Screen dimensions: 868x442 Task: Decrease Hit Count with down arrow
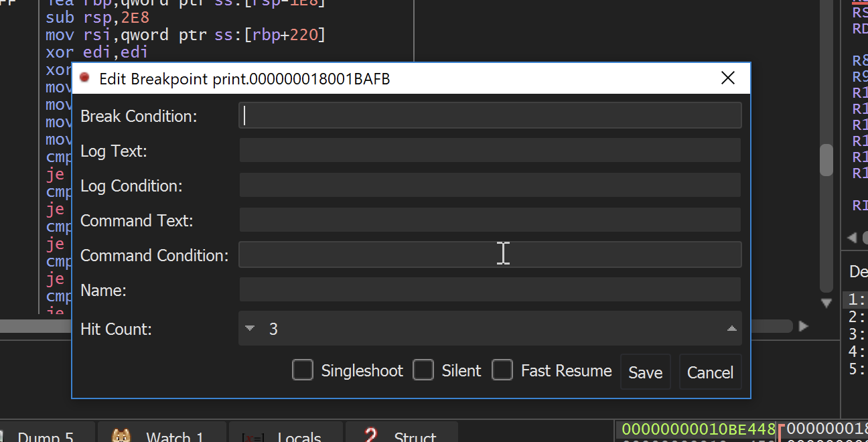click(x=250, y=328)
